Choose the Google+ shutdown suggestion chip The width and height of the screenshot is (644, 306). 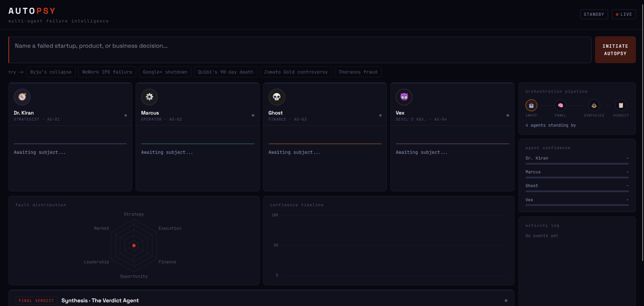pyautogui.click(x=165, y=72)
